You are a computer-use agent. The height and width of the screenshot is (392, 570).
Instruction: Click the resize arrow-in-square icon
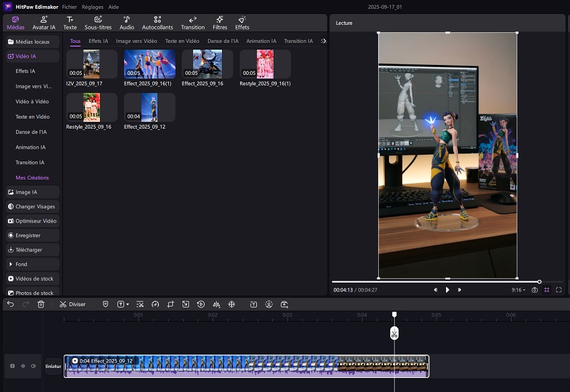point(185,304)
